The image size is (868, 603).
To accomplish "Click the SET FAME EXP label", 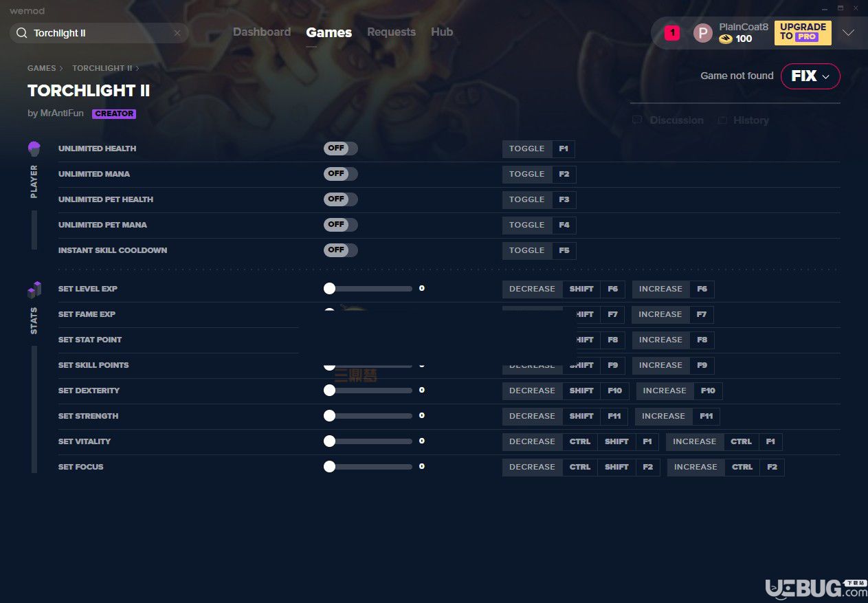I will pos(87,314).
